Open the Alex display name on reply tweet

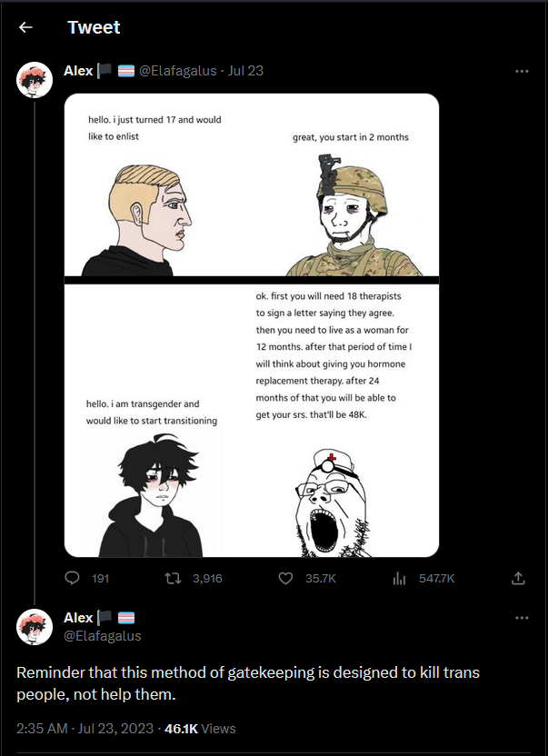click(x=78, y=618)
